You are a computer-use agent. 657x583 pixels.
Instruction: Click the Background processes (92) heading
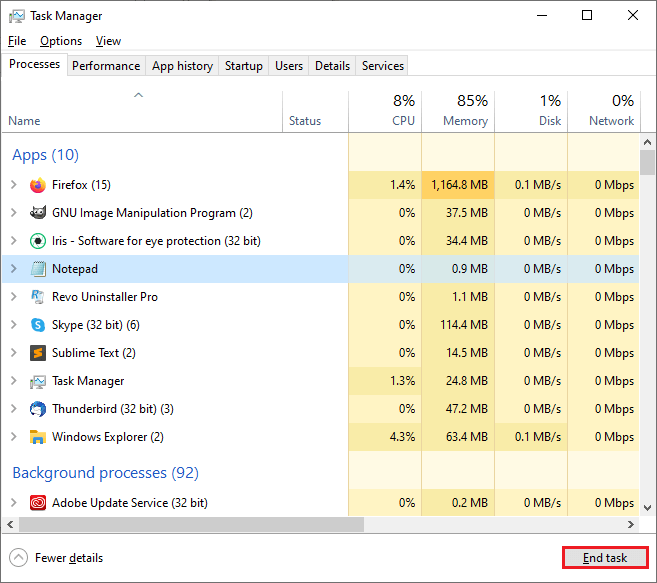[106, 473]
